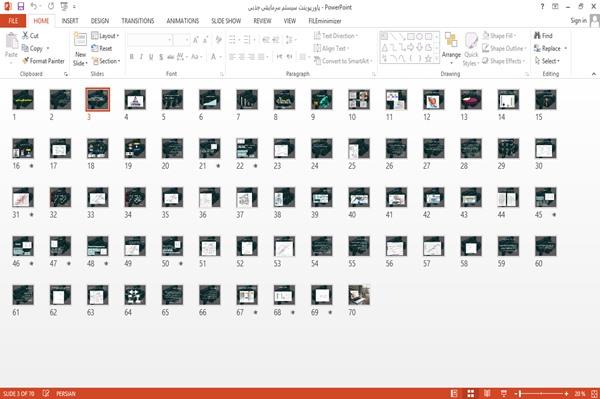Image resolution: width=600 pixels, height=399 pixels.
Task: Click the New Slide icon
Action: pos(80,40)
